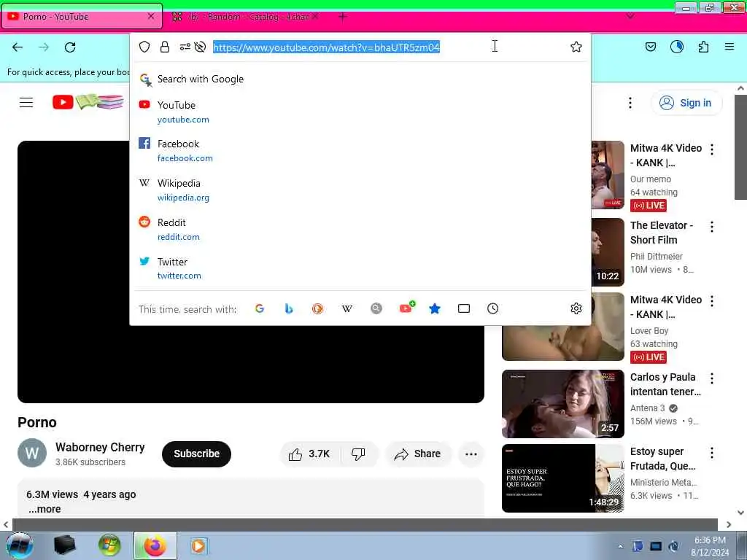The width and height of the screenshot is (747, 560).
Task: Search this time with Google icon
Action: (x=260, y=308)
